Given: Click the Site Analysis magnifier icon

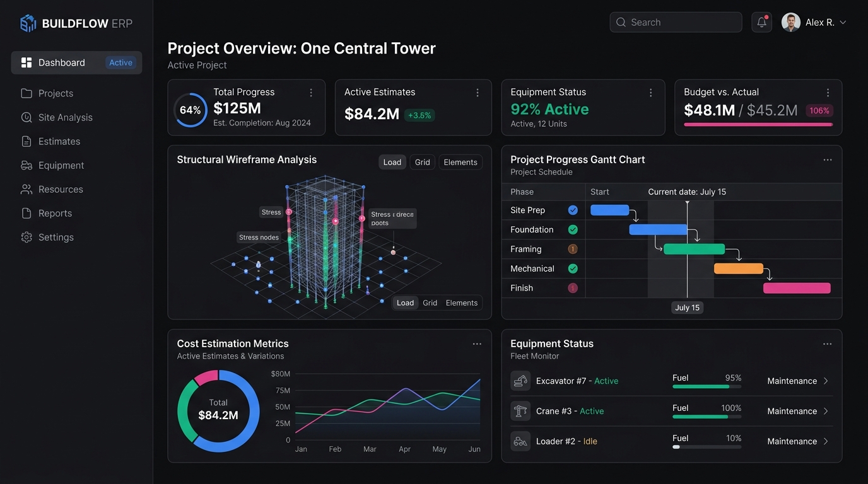Looking at the screenshot, I should [26, 117].
